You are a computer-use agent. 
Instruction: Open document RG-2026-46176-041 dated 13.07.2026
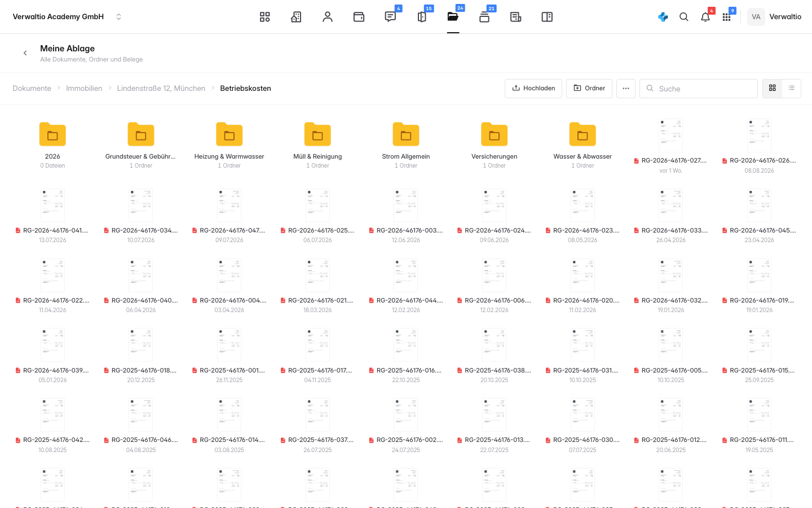click(x=52, y=216)
